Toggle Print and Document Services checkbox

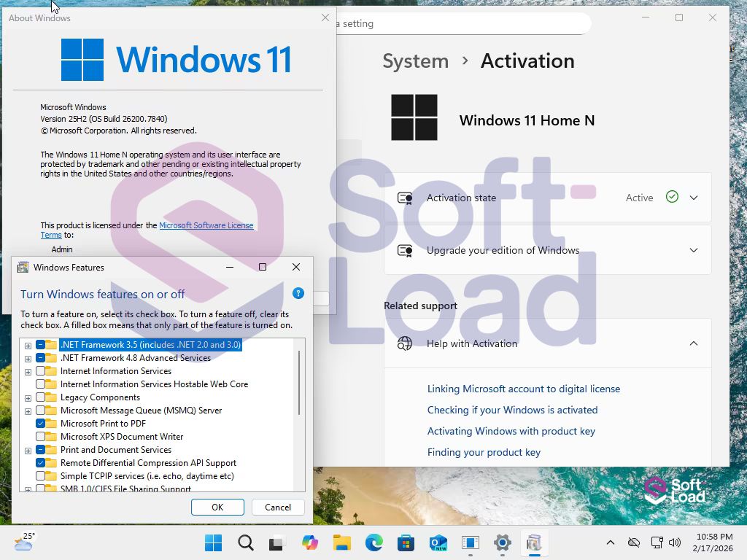tap(41, 449)
